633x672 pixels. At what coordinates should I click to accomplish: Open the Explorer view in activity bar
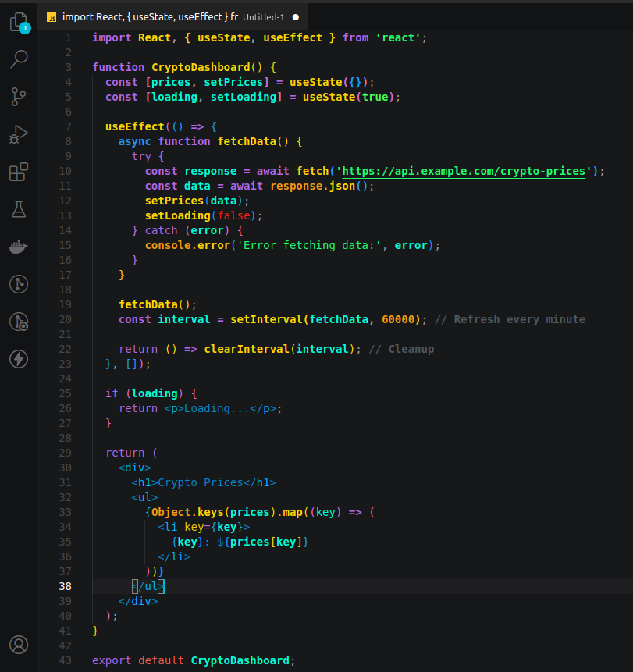[19, 23]
